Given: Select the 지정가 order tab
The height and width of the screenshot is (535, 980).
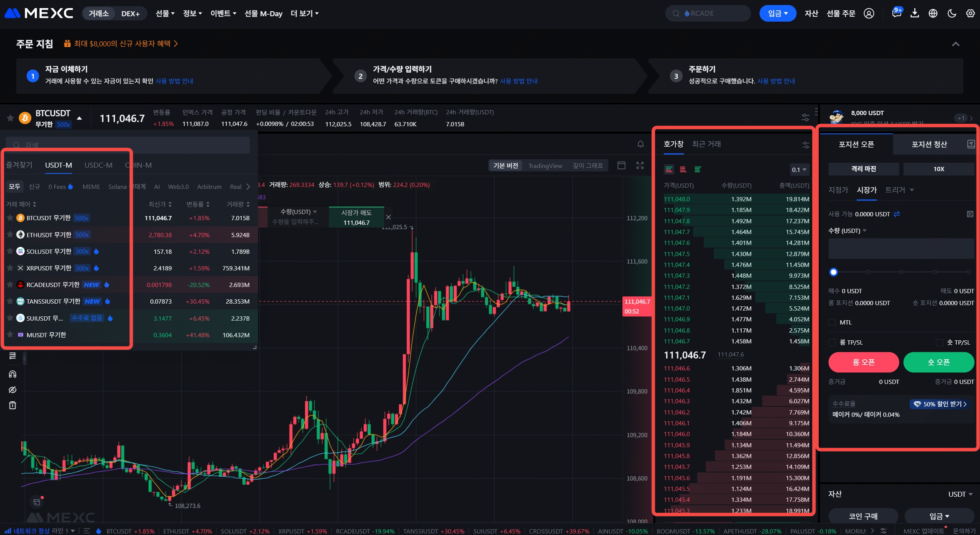Looking at the screenshot, I should click(x=838, y=190).
